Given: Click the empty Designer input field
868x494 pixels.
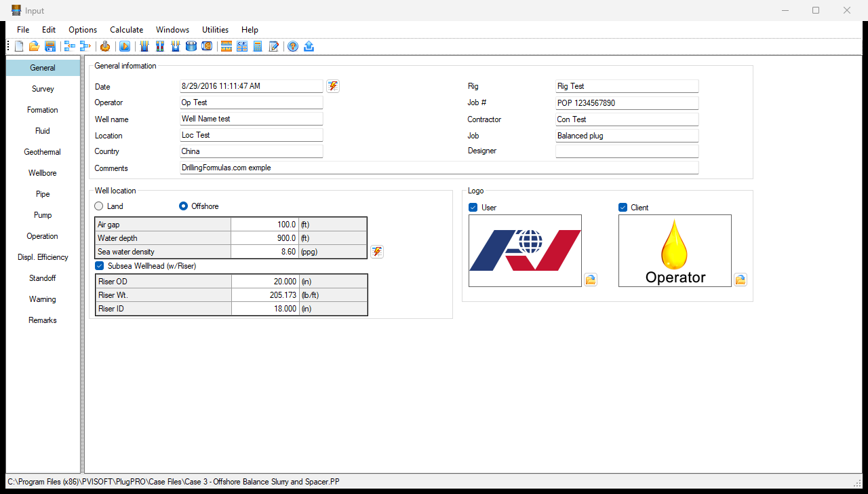Looking at the screenshot, I should (x=627, y=151).
